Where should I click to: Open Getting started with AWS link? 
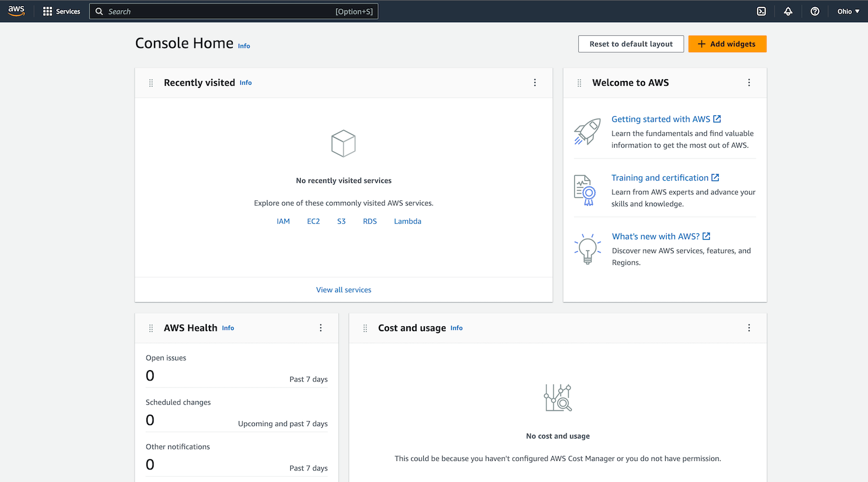click(661, 119)
